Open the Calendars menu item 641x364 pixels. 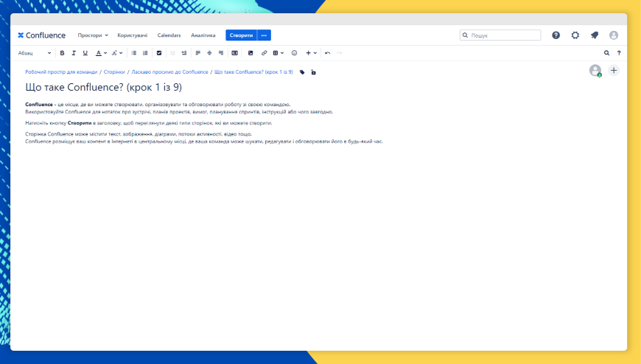pyautogui.click(x=169, y=35)
